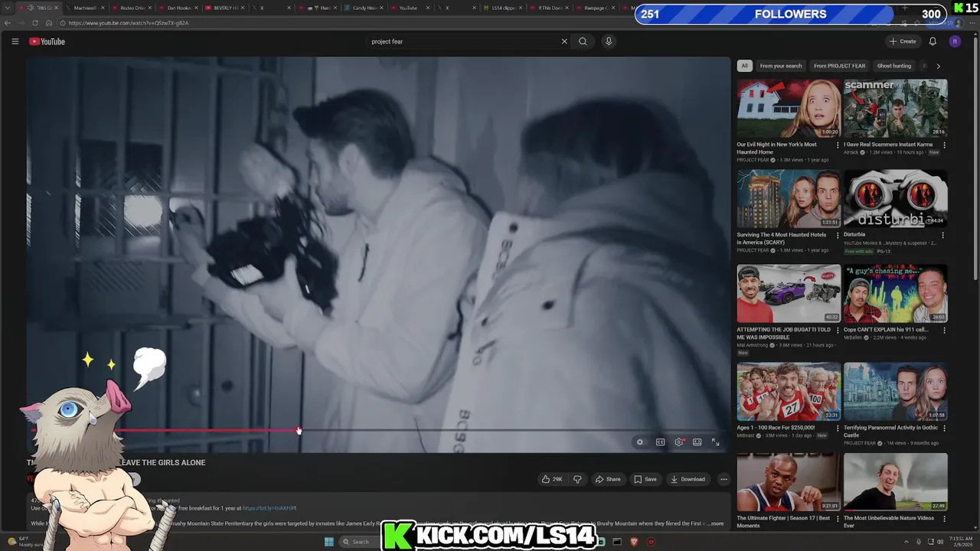
Task: Open options for 'Cops CAN'T EXPLAIN' video
Action: (944, 330)
